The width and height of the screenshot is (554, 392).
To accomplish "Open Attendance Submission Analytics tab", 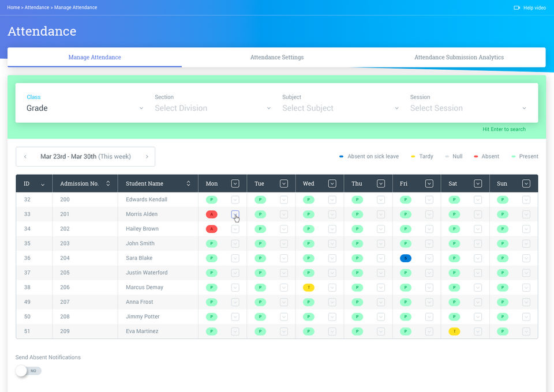I will pyautogui.click(x=459, y=58).
